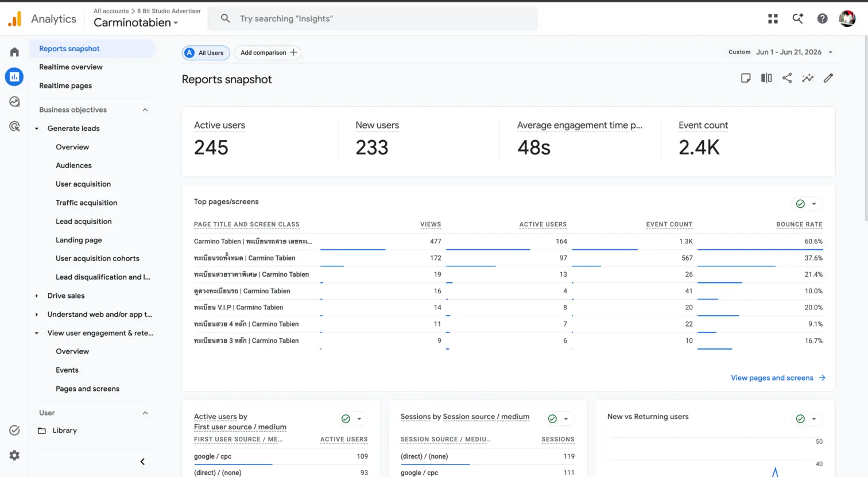Viewport: 868px width, 477px height.
Task: Open Lead acquisition report
Action: [84, 222]
